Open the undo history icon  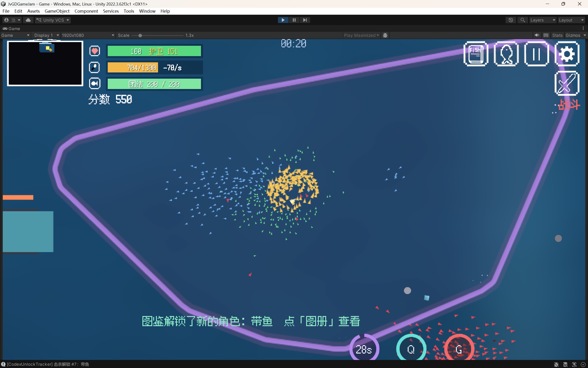point(511,20)
